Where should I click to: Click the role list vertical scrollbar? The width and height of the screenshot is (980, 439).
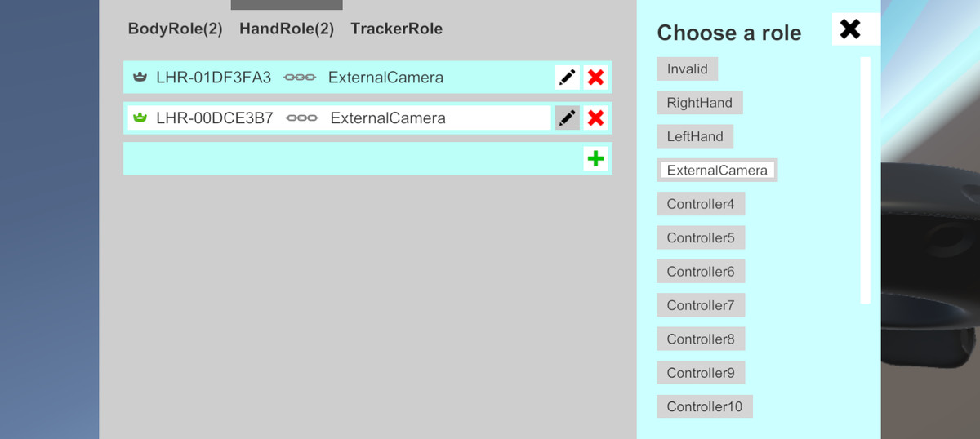pyautogui.click(x=866, y=180)
